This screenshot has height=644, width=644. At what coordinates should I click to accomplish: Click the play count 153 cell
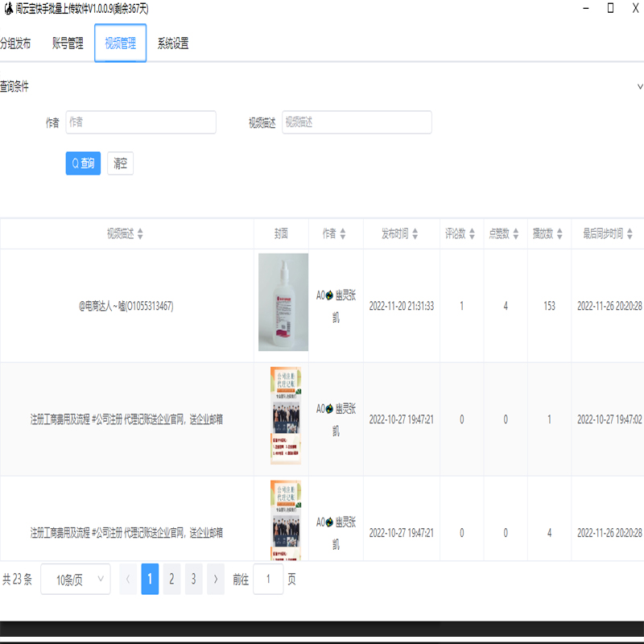tap(549, 306)
